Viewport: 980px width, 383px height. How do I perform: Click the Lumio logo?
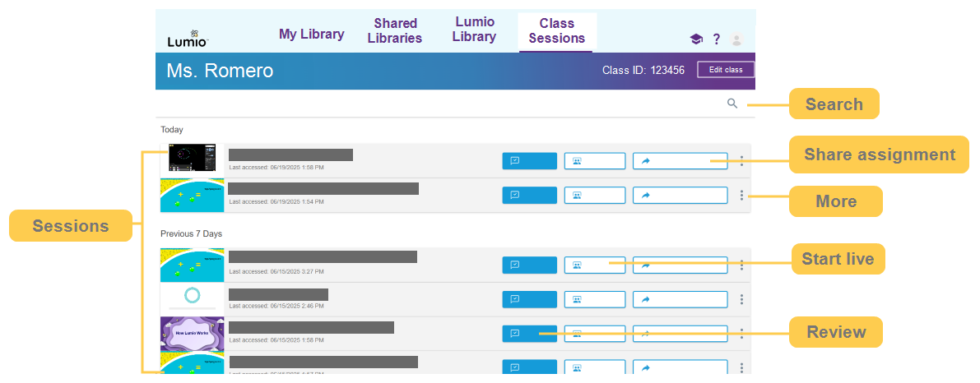click(x=188, y=39)
